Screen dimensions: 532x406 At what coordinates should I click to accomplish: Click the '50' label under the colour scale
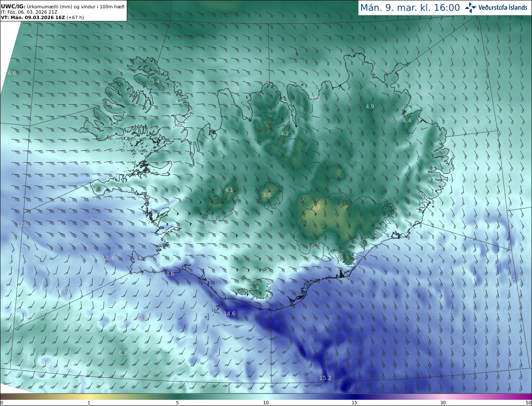click(x=529, y=403)
